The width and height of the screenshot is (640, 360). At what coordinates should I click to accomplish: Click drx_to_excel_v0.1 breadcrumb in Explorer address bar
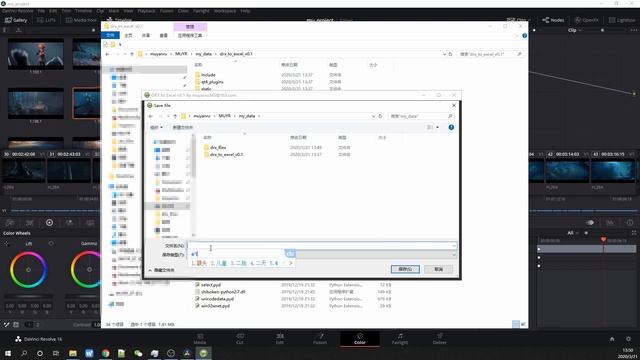[236, 54]
